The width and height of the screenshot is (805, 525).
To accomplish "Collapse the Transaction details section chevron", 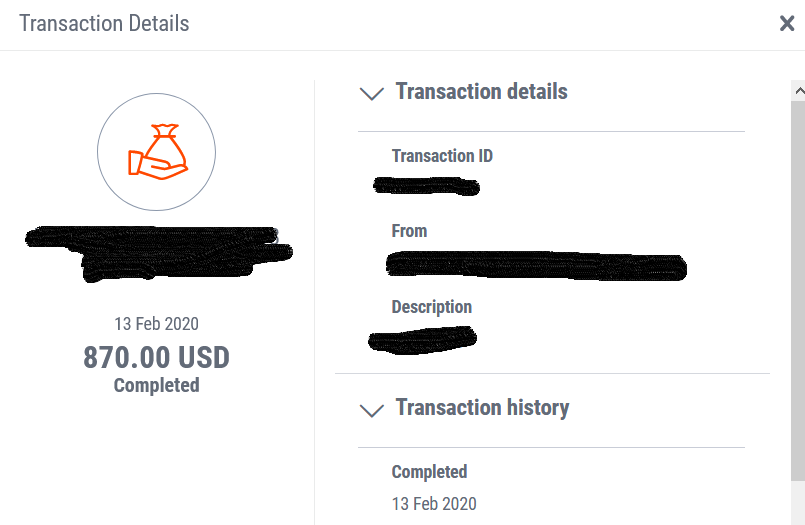I will click(372, 93).
